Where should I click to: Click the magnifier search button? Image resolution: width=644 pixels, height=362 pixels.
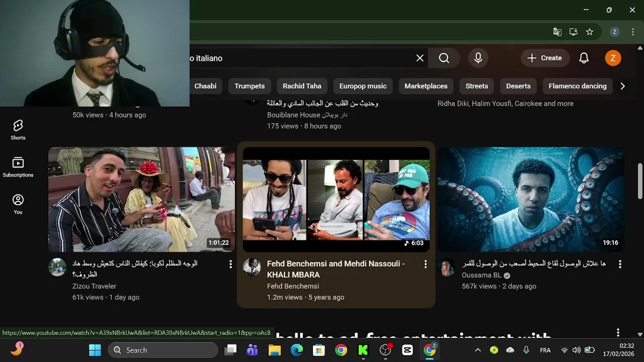click(444, 58)
